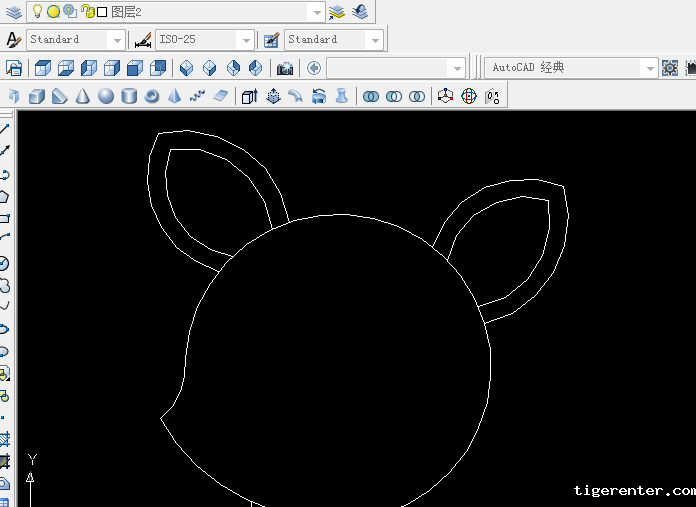Pick the circle draw tool
Screen dimensions: 696x507
coord(5,263)
